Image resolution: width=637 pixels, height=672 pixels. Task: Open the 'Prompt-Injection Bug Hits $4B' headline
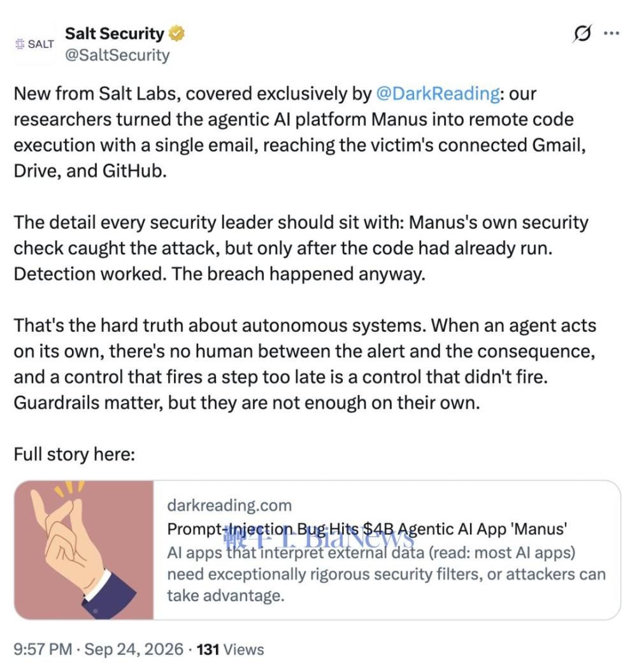click(x=367, y=529)
